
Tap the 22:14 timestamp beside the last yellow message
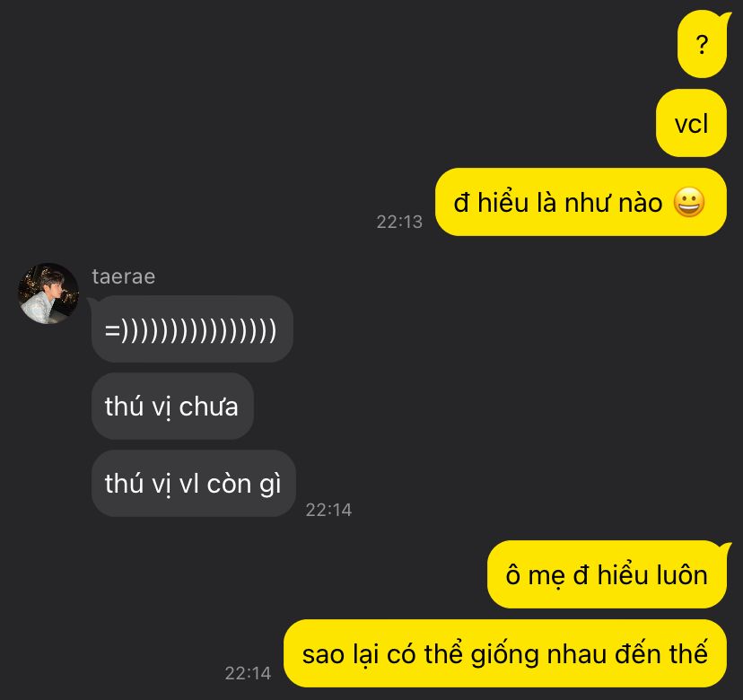(248, 673)
